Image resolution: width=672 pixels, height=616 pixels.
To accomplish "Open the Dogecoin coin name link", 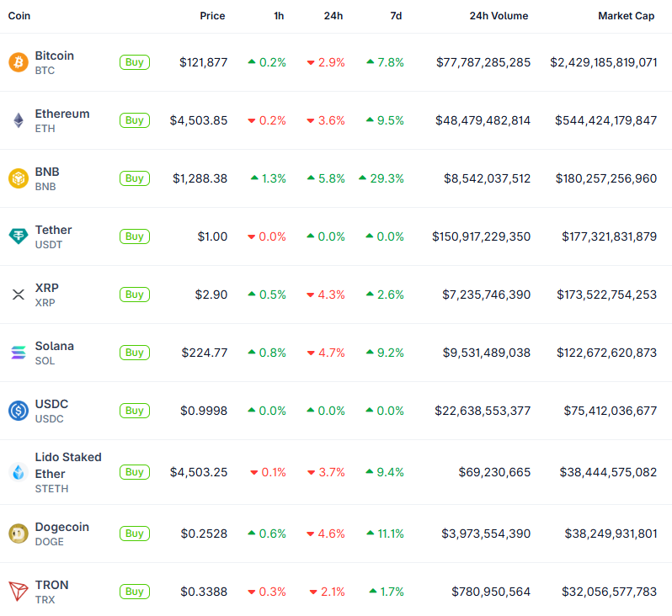I will pos(61,527).
